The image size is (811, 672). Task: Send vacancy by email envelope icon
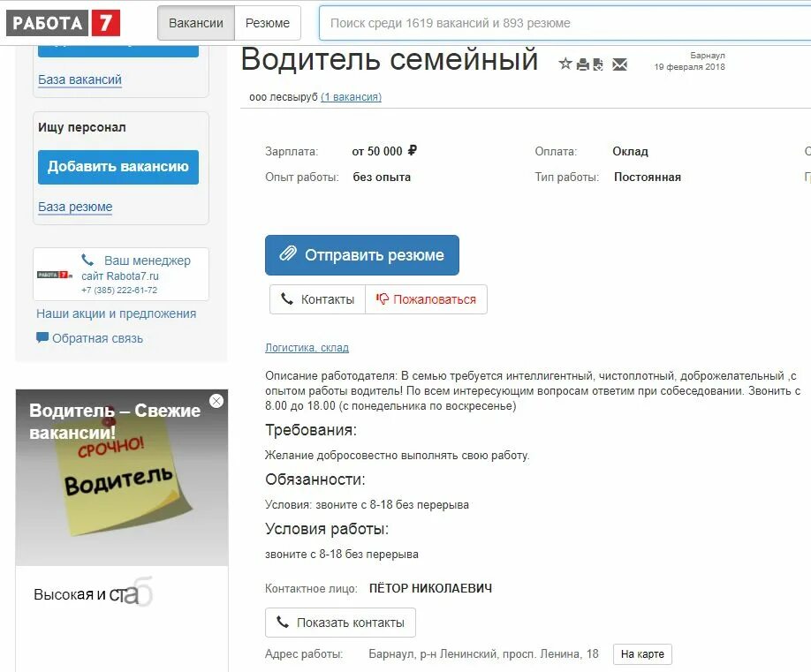619,64
